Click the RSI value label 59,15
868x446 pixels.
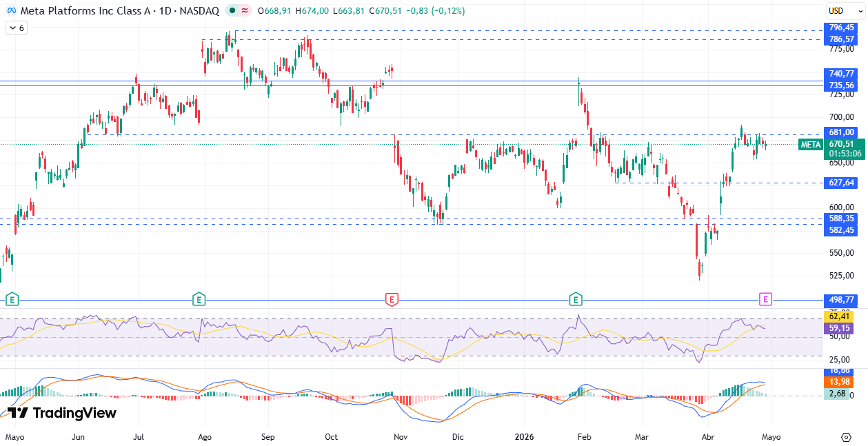841,329
